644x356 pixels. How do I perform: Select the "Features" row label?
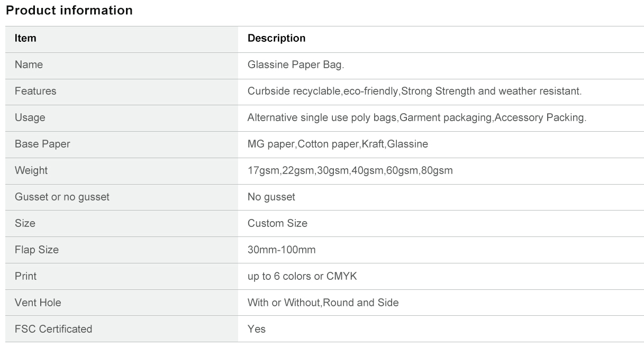[x=35, y=91]
